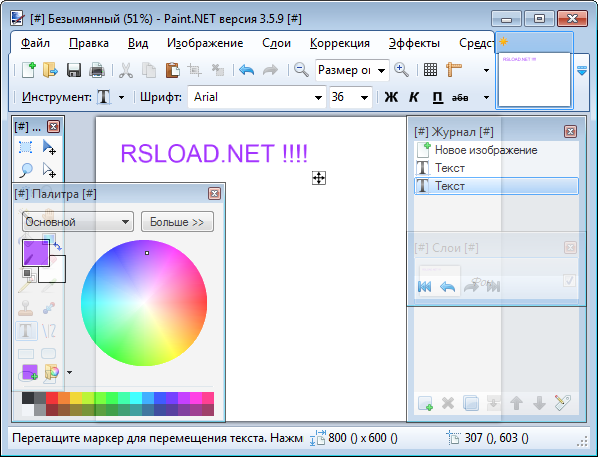Select the Move Selected Pixels tool
The image size is (598, 457).
coord(49,147)
